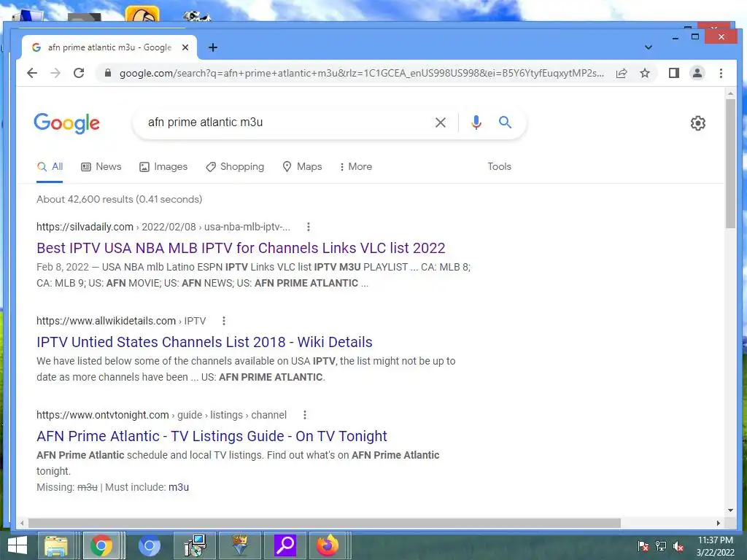Click the scroll down arrow
Screen dimensions: 747x560
tap(730, 510)
